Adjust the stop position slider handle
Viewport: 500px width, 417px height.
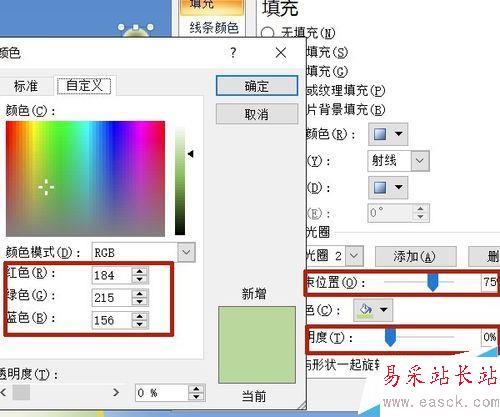(433, 282)
